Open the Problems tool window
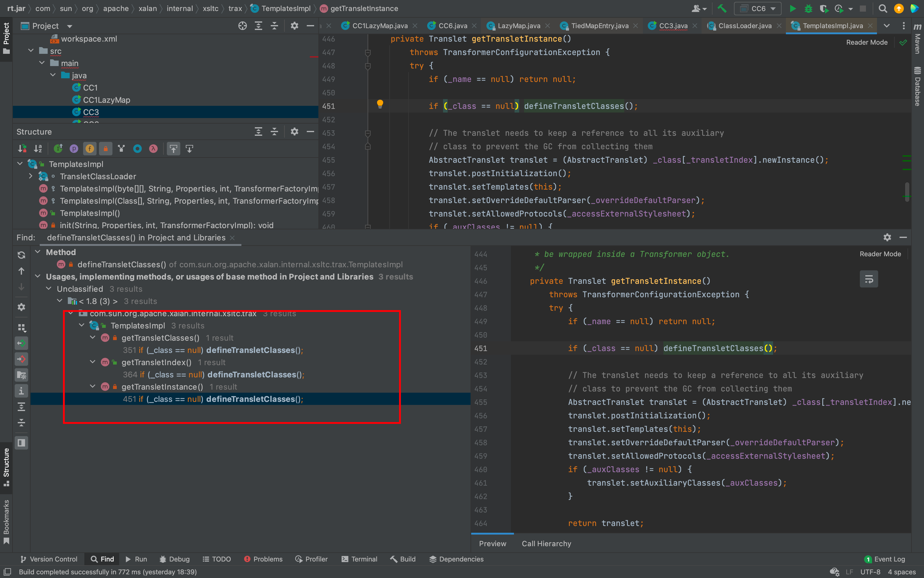This screenshot has width=924, height=578. pos(263,559)
